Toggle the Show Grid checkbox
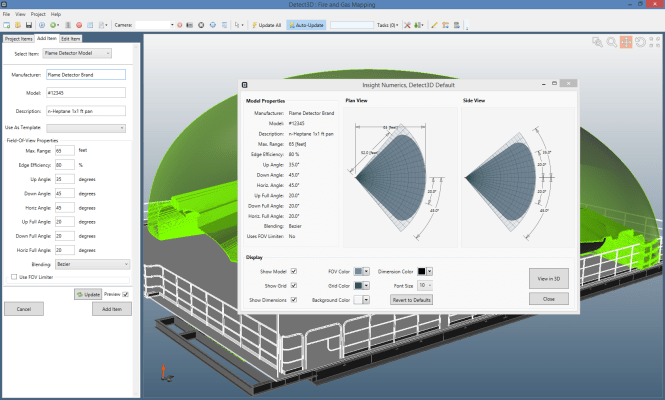 coord(293,285)
